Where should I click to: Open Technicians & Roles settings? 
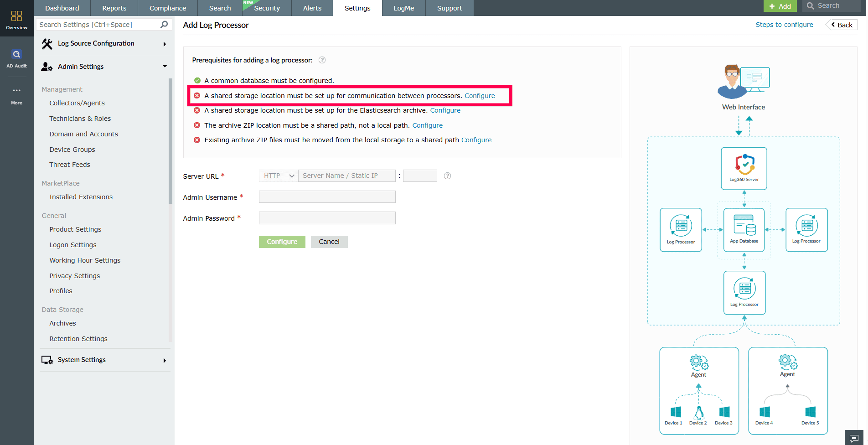80,119
